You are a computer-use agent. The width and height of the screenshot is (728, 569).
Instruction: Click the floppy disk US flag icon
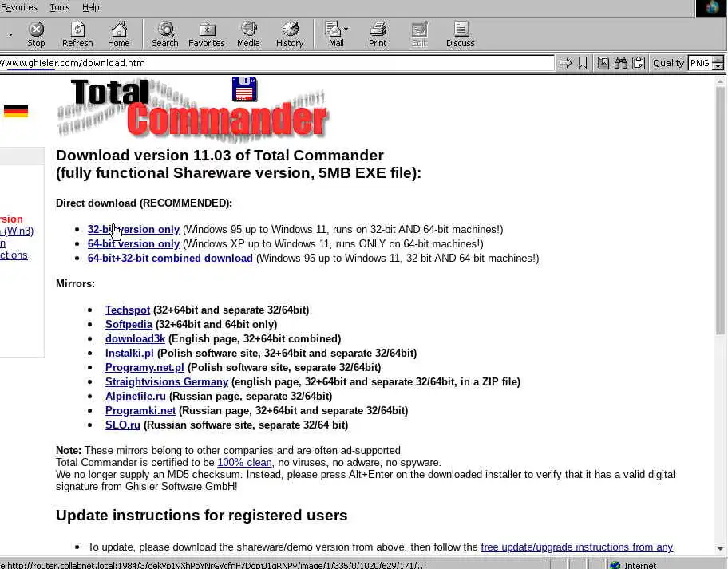click(x=245, y=89)
